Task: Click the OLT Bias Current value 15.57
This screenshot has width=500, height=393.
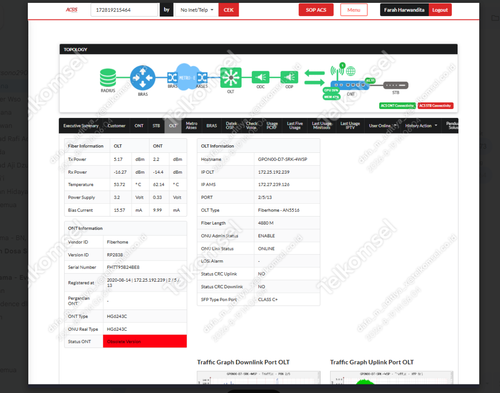Action: click(119, 210)
